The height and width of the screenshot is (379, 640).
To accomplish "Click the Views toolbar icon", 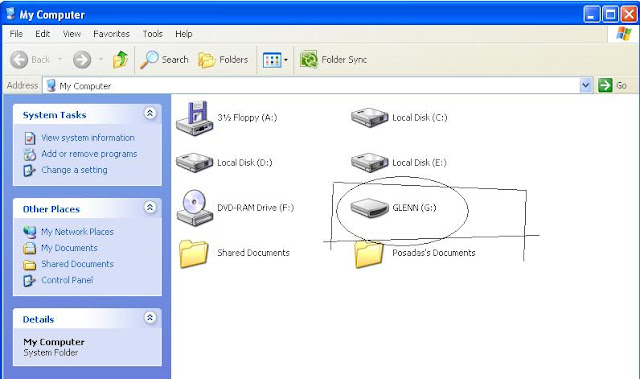I will [x=272, y=60].
